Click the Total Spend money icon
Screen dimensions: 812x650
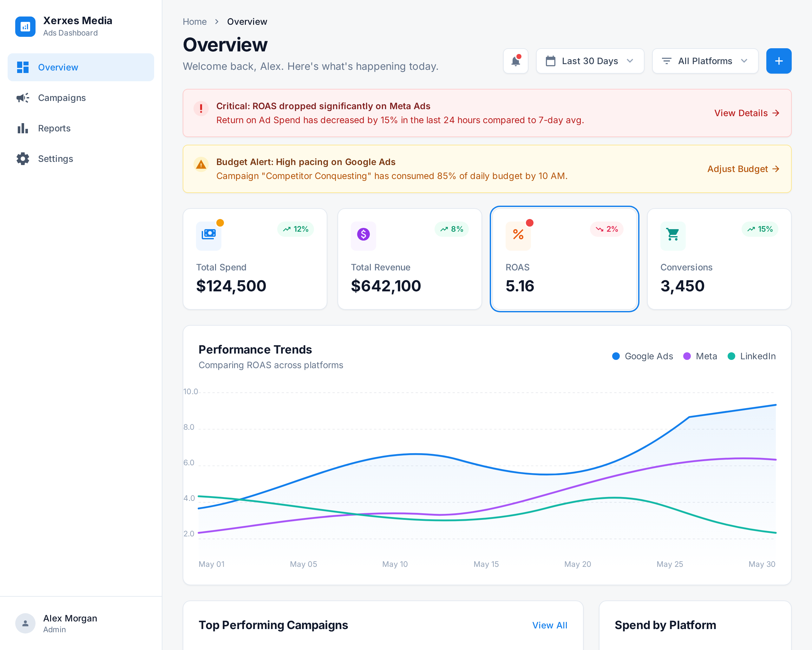[209, 234]
